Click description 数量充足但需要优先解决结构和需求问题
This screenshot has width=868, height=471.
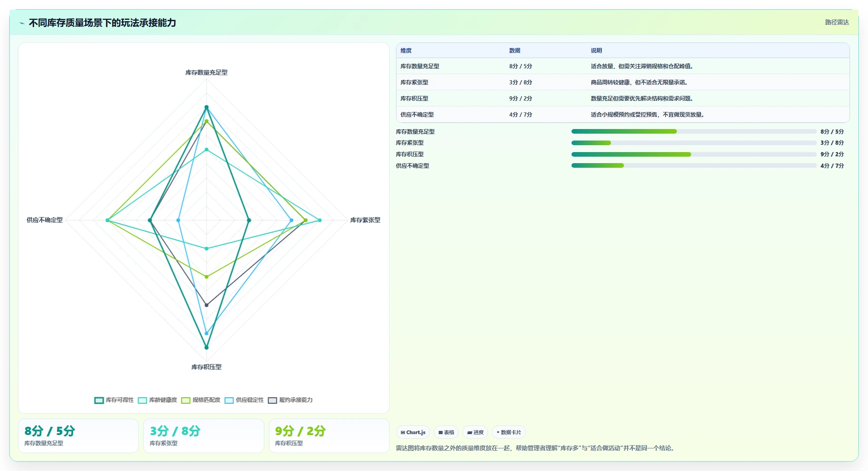point(642,99)
